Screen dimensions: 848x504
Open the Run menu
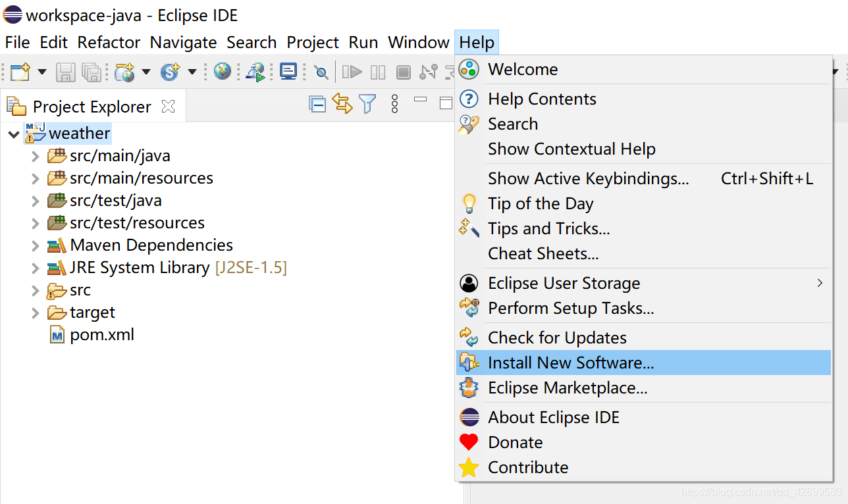point(363,42)
